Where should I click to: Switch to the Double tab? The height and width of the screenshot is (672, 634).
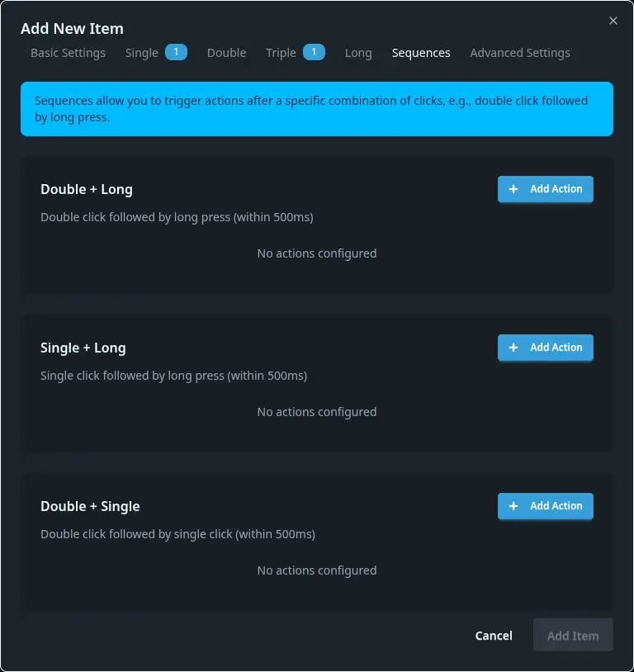(x=226, y=53)
